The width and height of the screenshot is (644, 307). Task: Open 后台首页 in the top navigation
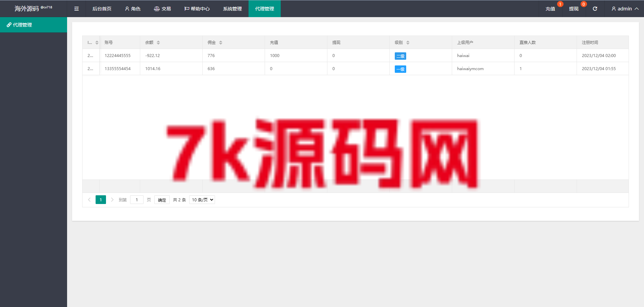(102, 9)
